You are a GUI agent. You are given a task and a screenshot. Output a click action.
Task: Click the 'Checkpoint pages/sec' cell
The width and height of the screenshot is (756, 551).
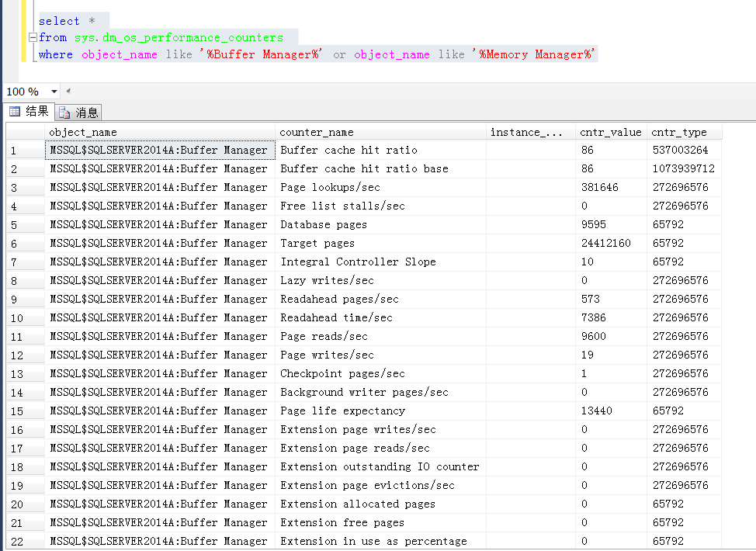click(381, 374)
